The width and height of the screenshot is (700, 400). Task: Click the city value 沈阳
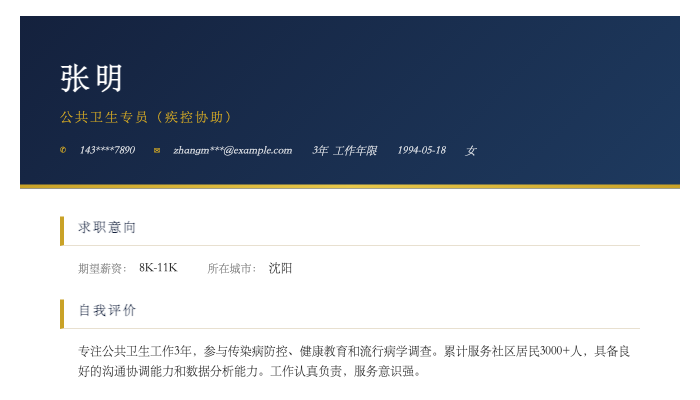click(280, 268)
